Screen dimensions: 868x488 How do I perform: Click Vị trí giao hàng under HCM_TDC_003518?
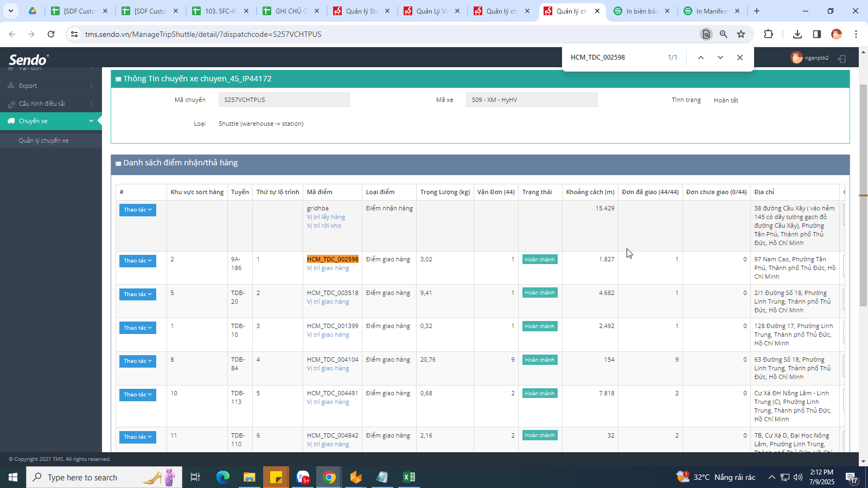(328, 301)
